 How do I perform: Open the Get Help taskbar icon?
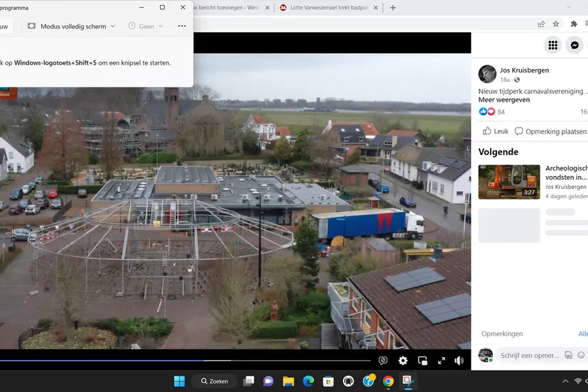(369, 381)
